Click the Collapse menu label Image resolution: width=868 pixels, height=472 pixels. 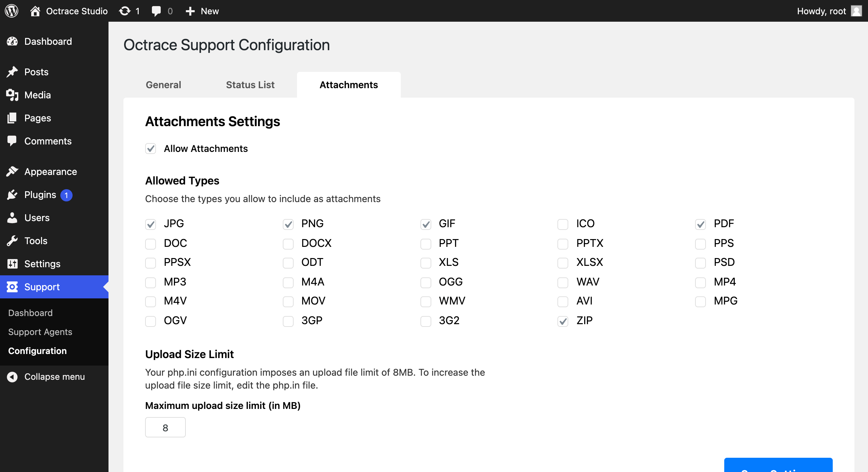point(55,377)
